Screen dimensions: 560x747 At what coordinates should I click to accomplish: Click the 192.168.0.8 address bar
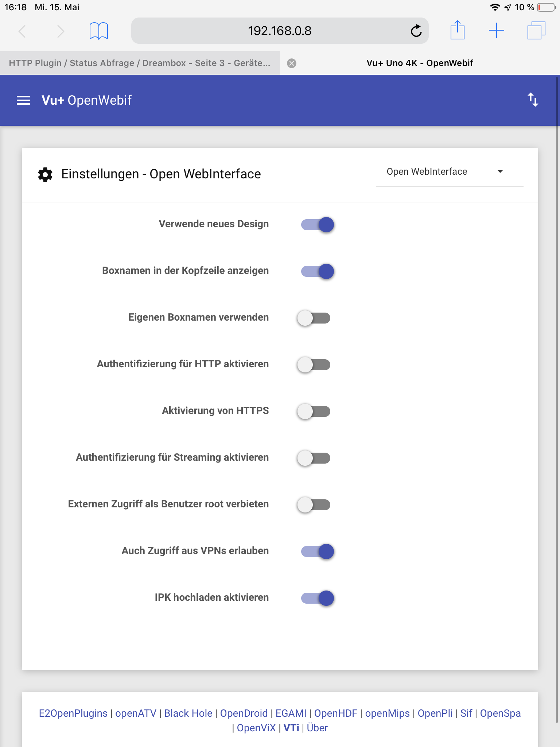point(279,31)
